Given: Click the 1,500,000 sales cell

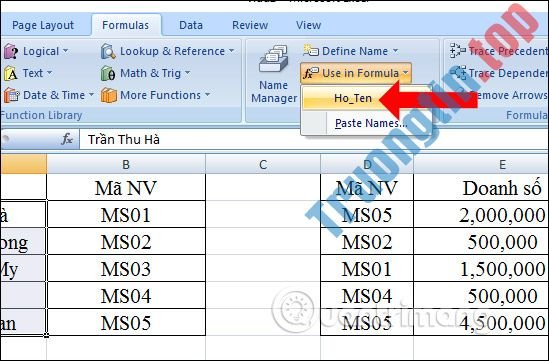Looking at the screenshot, I should (481, 269).
